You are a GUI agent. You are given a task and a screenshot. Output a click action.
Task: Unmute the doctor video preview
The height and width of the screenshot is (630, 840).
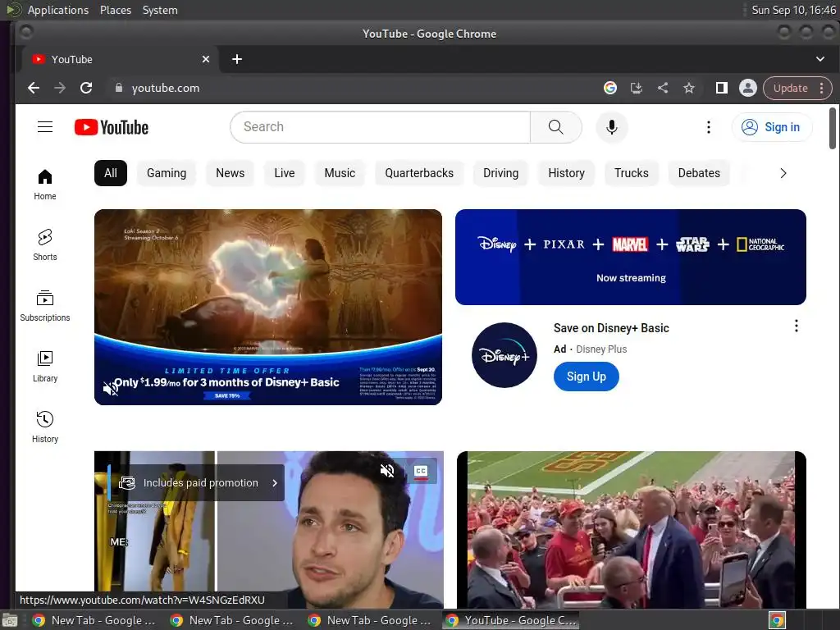click(x=387, y=471)
